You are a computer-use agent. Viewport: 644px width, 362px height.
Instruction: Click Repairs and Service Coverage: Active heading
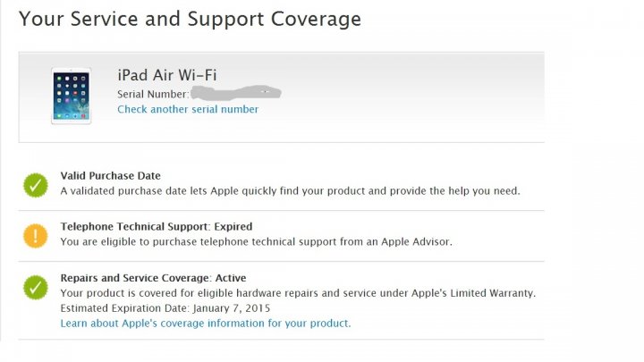click(153, 278)
